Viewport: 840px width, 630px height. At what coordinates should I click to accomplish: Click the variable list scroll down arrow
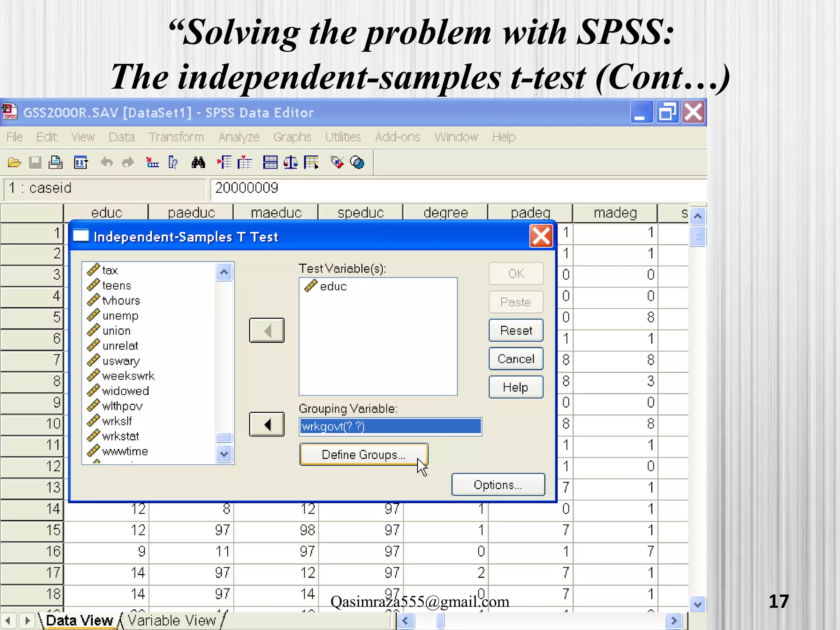224,454
